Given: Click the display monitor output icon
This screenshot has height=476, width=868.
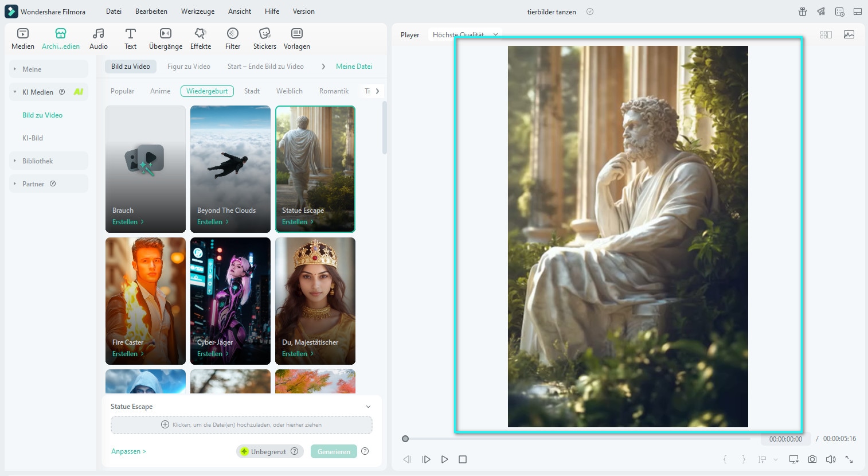Looking at the screenshot, I should coord(794,459).
